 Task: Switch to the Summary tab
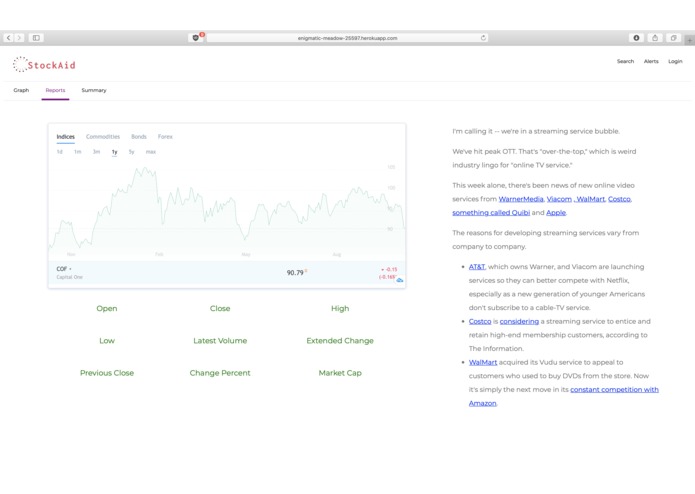(94, 90)
